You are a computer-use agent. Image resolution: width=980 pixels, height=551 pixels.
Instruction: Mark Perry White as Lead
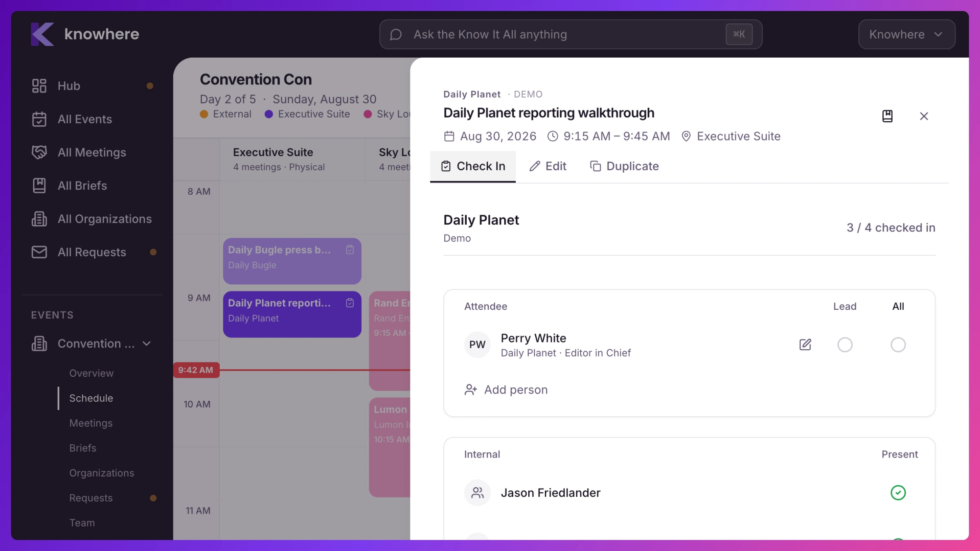845,345
